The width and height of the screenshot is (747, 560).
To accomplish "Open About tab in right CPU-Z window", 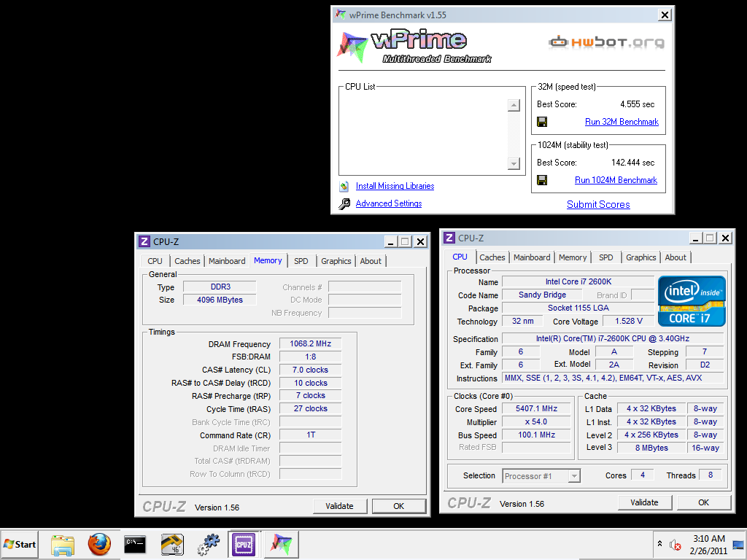I will point(676,257).
